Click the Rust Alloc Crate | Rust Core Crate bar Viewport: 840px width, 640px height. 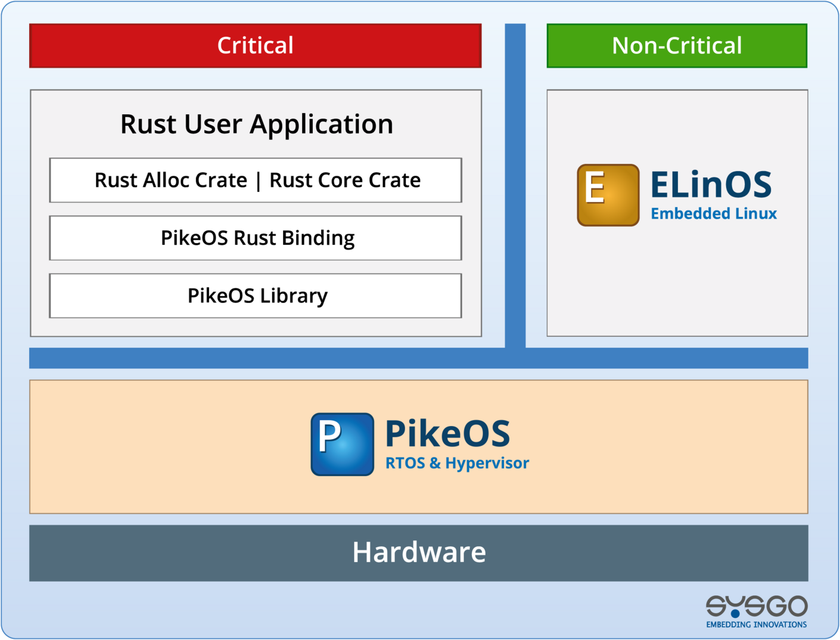255,180
